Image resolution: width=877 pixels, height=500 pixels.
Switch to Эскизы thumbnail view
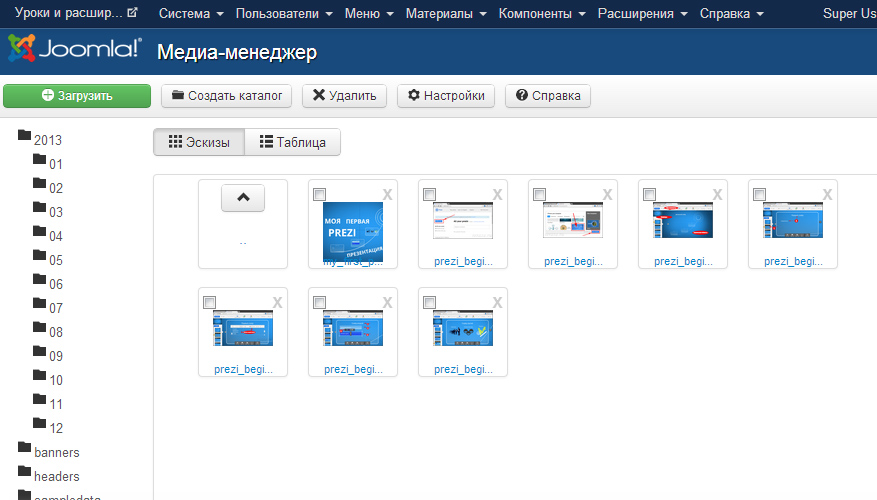(199, 142)
